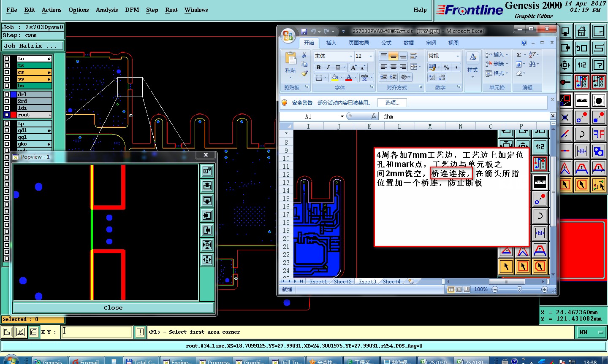Click the octagon pad feature icon
The width and height of the screenshot is (608, 364).
coord(598,100)
